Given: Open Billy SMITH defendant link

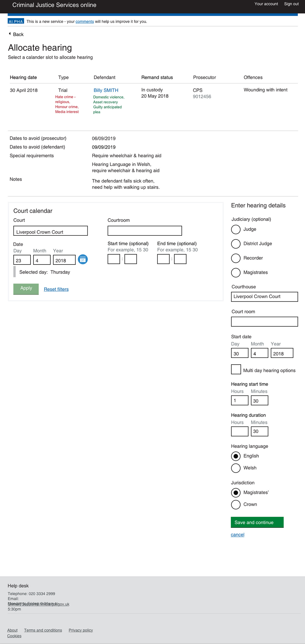Looking at the screenshot, I should click(106, 90).
